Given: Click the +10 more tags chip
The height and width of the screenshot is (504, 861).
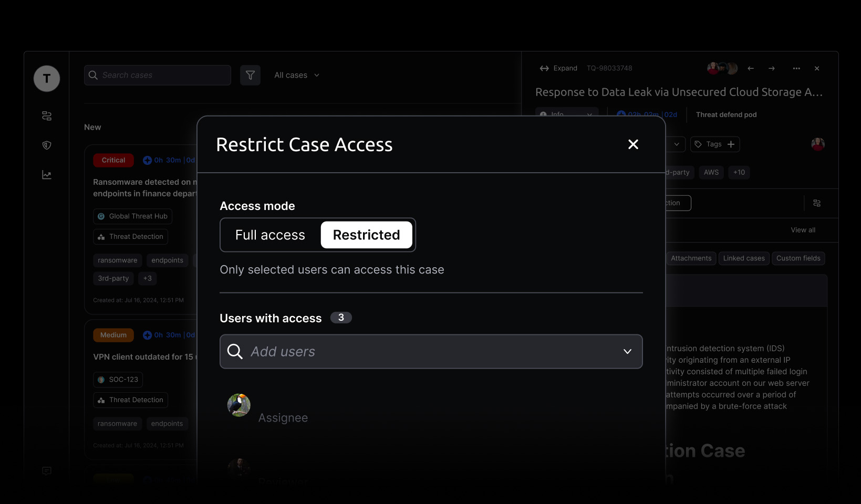Looking at the screenshot, I should tap(739, 172).
